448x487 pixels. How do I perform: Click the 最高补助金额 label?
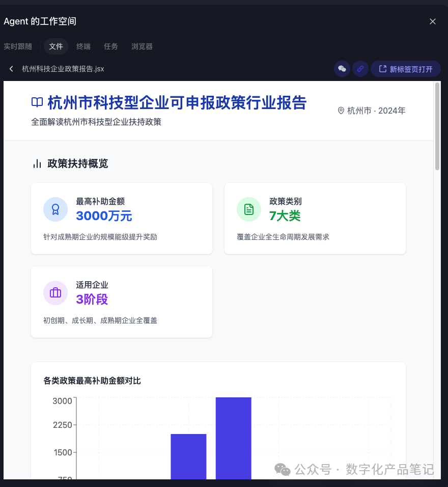click(x=100, y=201)
